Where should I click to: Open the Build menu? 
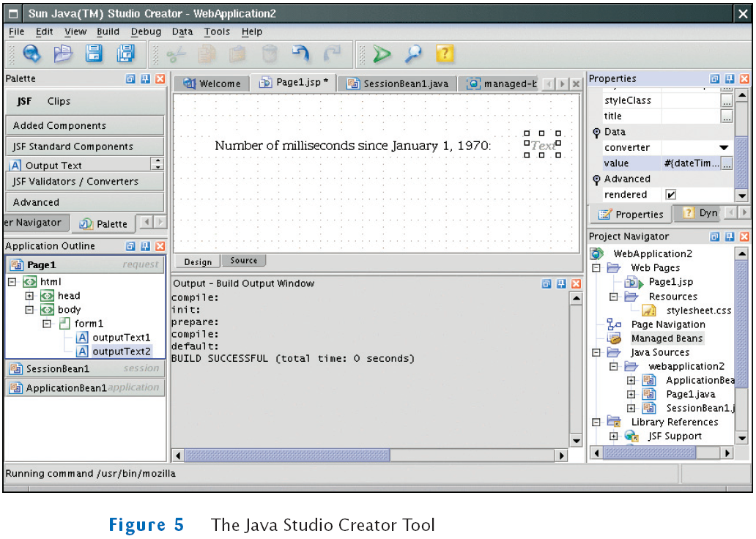point(108,31)
